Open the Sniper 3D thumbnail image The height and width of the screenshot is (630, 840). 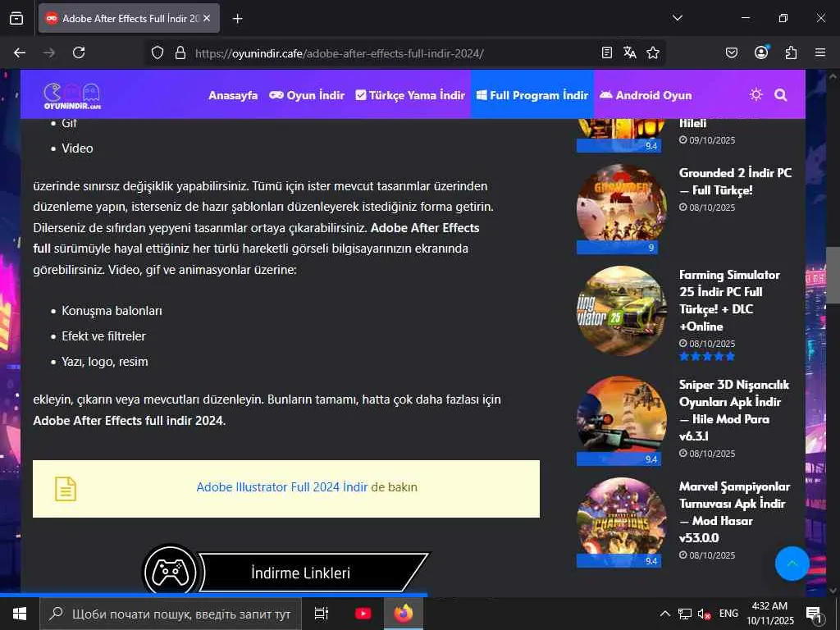coord(622,421)
